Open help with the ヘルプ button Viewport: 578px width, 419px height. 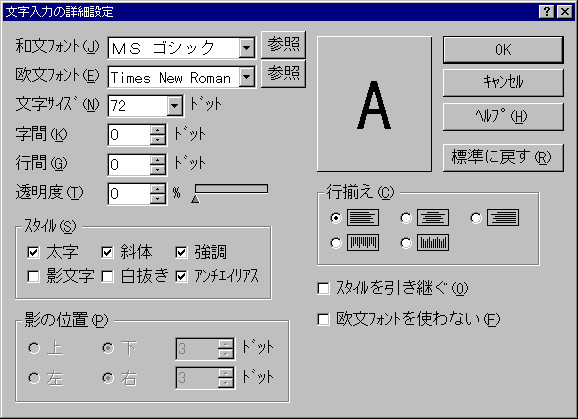[503, 116]
